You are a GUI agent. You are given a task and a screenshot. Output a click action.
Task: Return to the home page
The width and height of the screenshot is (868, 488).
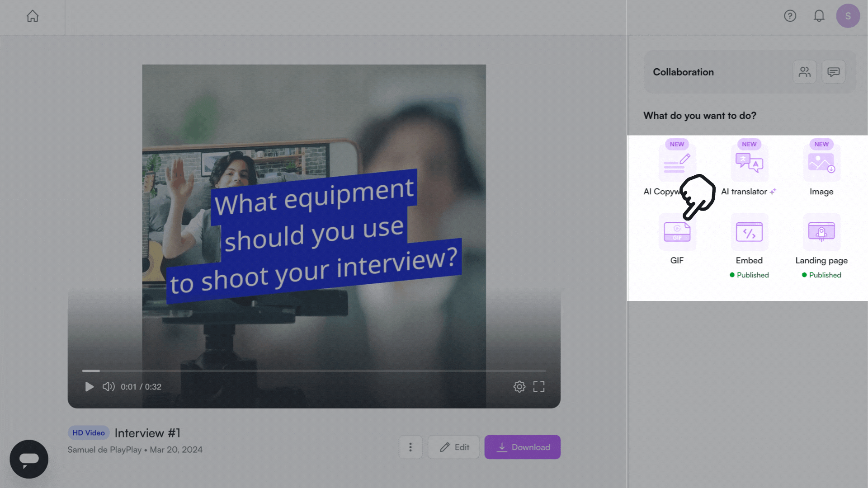[x=32, y=16]
